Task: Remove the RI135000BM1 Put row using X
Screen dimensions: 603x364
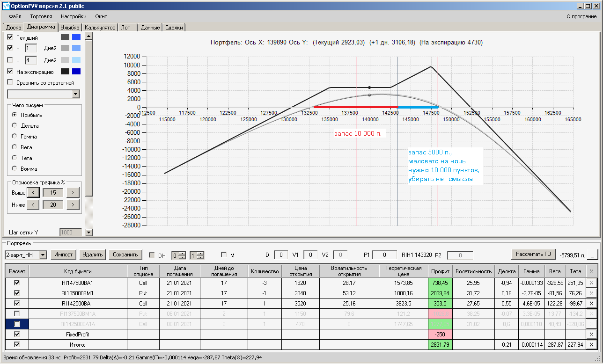Action: pyautogui.click(x=592, y=293)
